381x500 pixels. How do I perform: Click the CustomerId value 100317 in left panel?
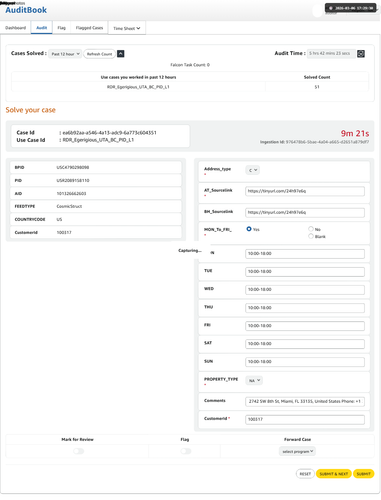coord(64,232)
